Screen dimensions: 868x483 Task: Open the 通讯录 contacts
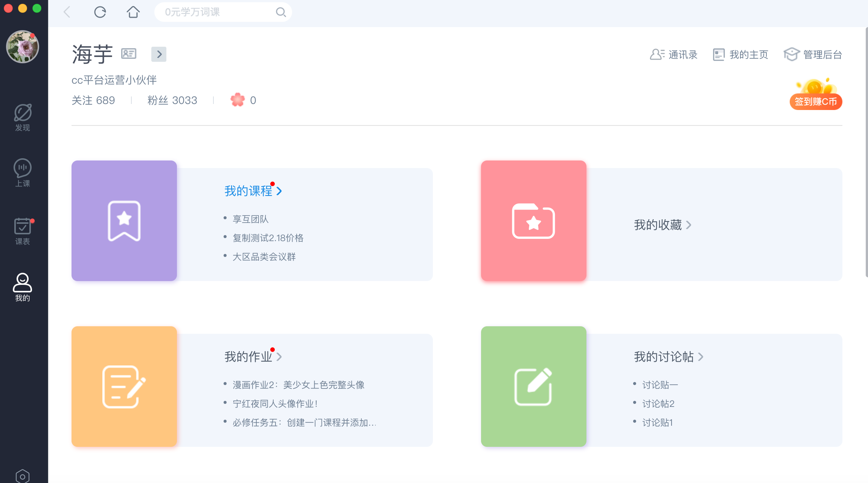pyautogui.click(x=674, y=54)
